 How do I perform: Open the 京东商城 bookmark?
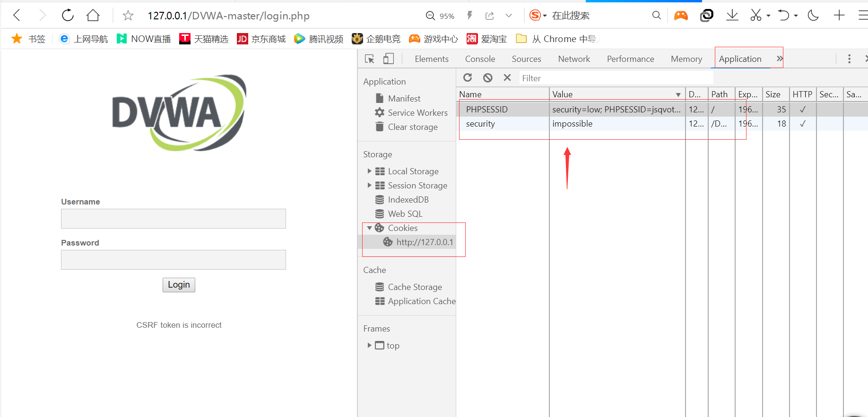pos(261,39)
